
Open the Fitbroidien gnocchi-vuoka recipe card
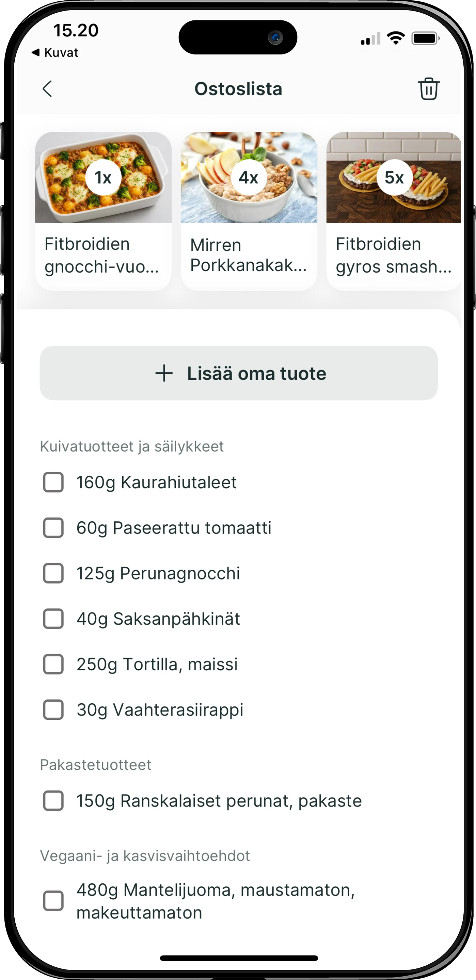point(103,211)
